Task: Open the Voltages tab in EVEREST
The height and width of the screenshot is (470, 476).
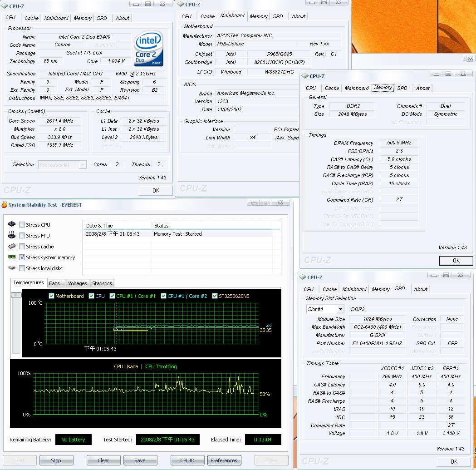Action: click(x=78, y=283)
